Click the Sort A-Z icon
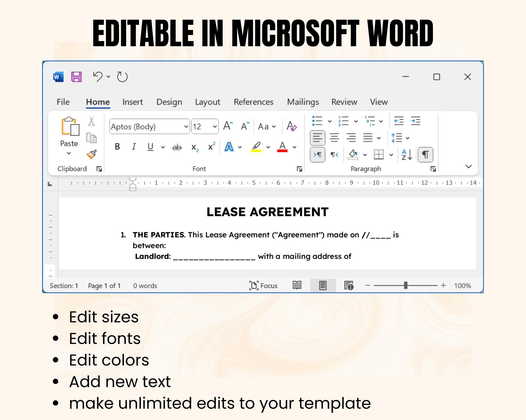Screen dimensions: 526x420 (407, 155)
